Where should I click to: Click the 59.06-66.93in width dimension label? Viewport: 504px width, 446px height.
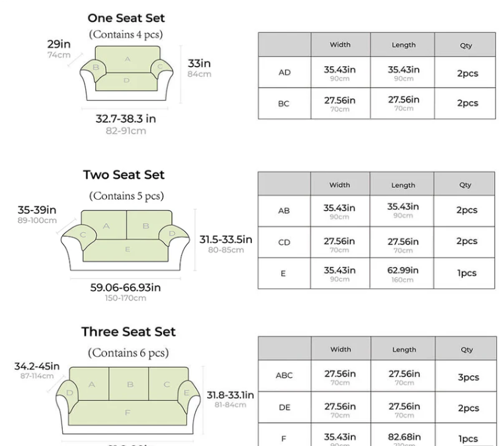126,287
